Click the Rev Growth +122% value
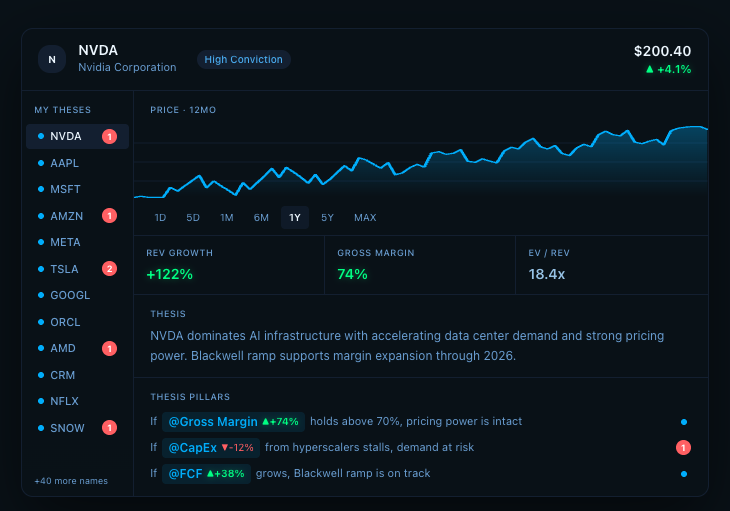Viewport: 730px width, 511px height. pos(169,275)
